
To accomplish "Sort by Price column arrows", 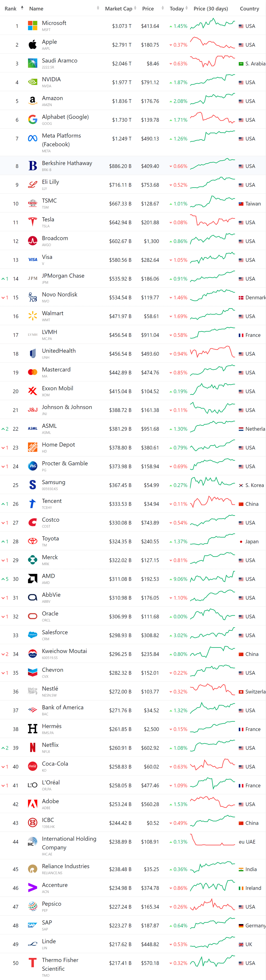I will [x=163, y=8].
